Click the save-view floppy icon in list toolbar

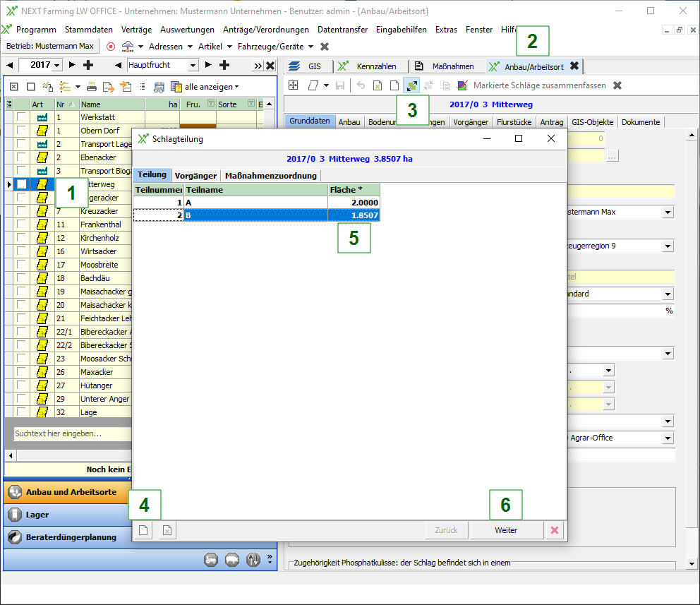(x=159, y=87)
